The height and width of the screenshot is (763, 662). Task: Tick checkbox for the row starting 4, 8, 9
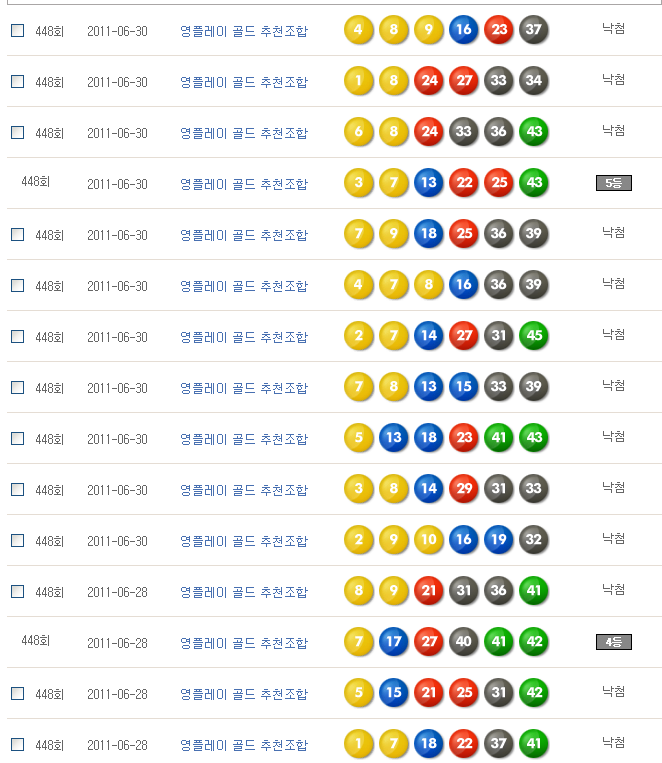coord(17,31)
